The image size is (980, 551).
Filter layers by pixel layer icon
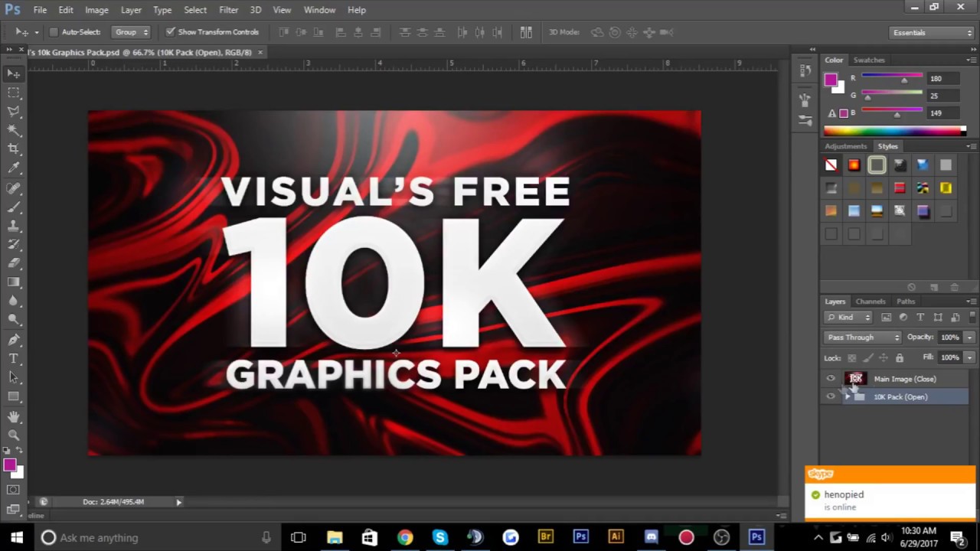(x=887, y=318)
